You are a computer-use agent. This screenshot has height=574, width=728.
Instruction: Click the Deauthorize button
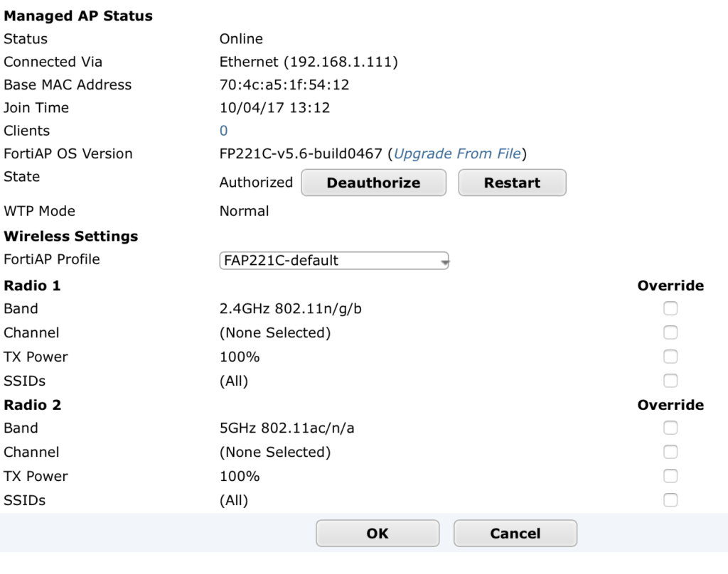[x=373, y=183]
